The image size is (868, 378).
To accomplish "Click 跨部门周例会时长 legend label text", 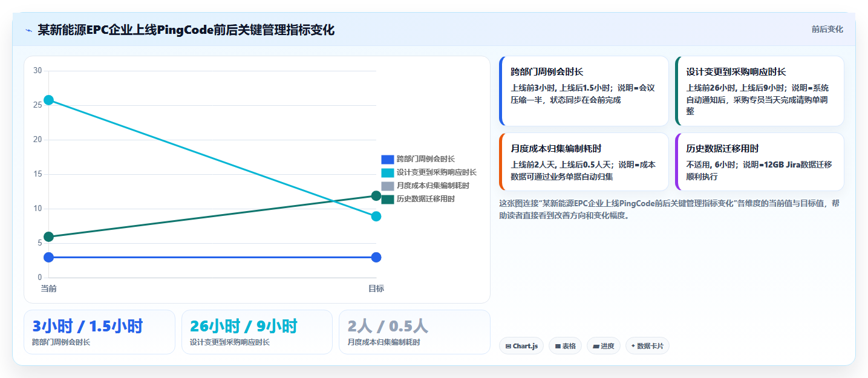I will coord(426,160).
